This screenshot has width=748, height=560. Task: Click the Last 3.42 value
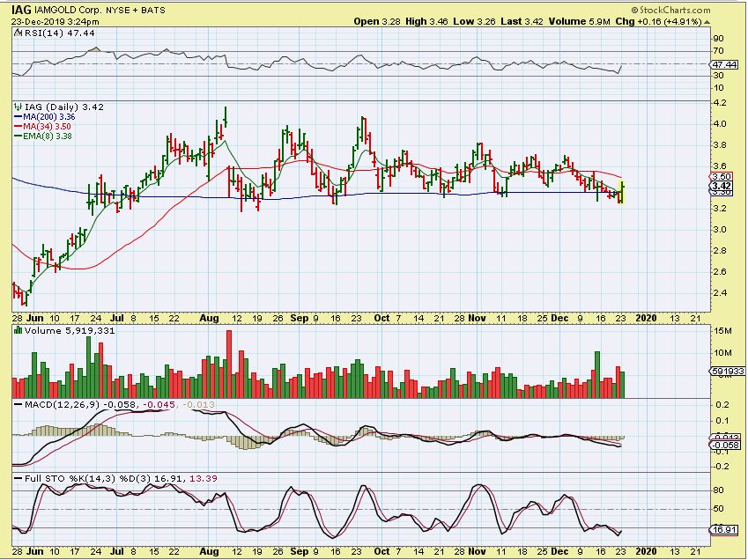tap(522, 22)
